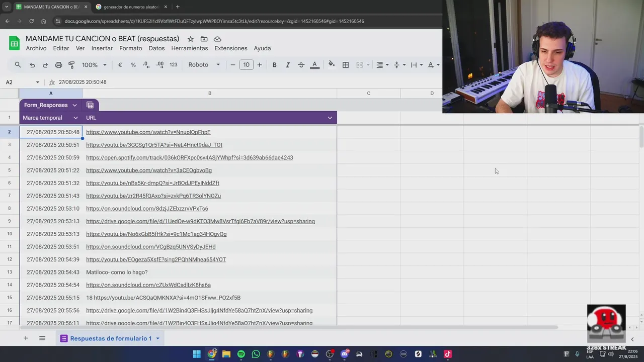Open a new browser tab
This screenshot has height=362, width=644.
click(178, 7)
